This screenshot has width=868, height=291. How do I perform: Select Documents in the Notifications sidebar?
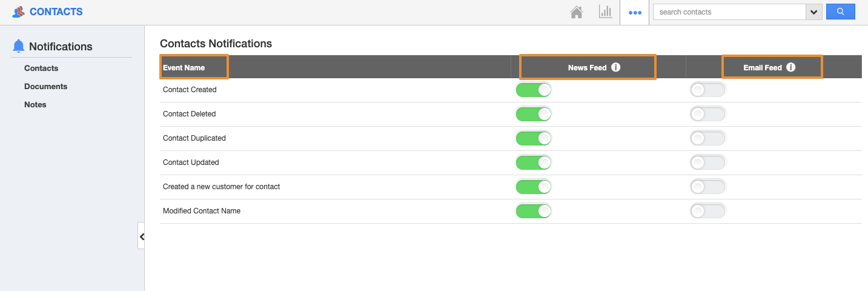coord(45,87)
